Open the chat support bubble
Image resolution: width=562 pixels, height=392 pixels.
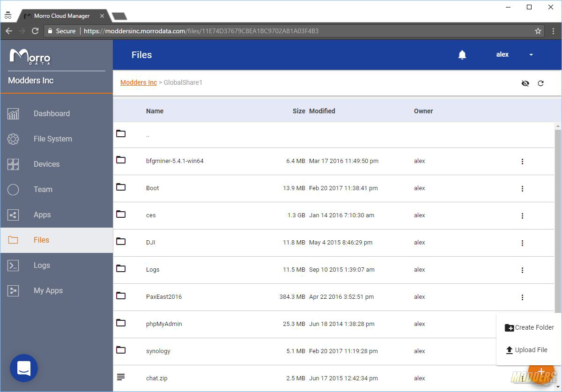24,368
